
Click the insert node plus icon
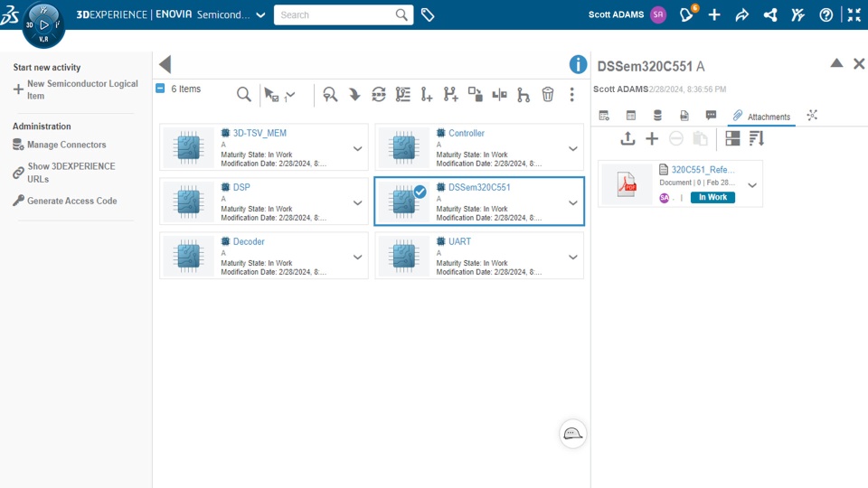click(426, 95)
